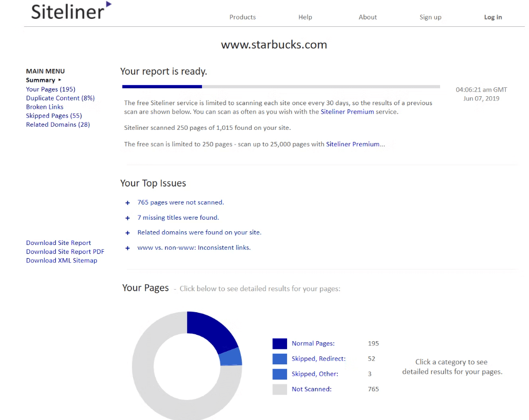Click the dark blue Normal Pages donut segment

[x=211, y=331]
